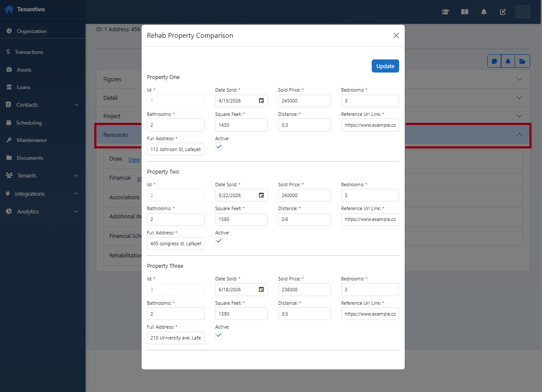Click the Contacts address book icon
Viewport: 542px width, 392px height.
pos(8,105)
